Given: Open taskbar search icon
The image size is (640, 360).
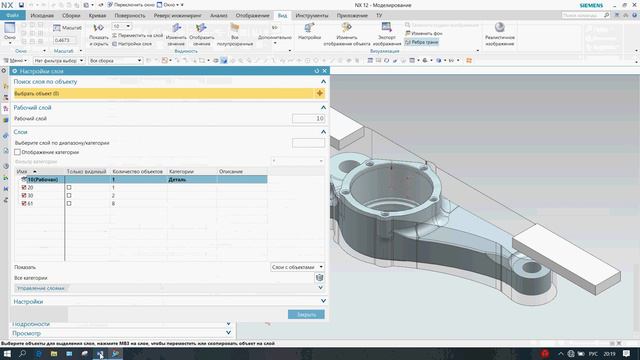Looking at the screenshot, I should (22, 353).
